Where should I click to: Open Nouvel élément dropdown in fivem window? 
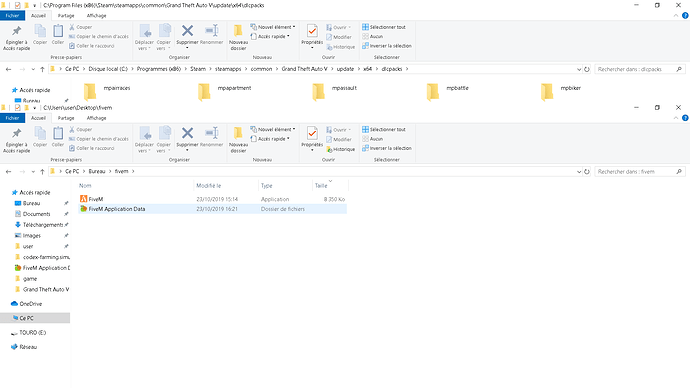273,129
